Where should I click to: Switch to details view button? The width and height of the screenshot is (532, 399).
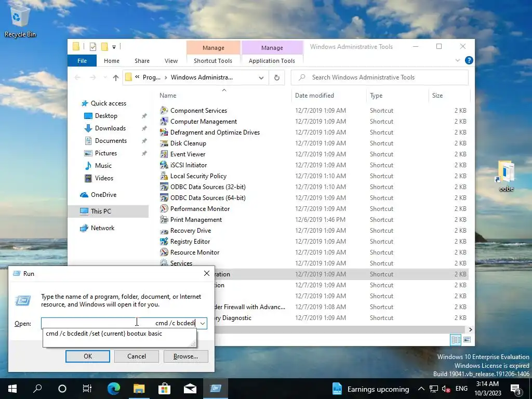tap(456, 340)
